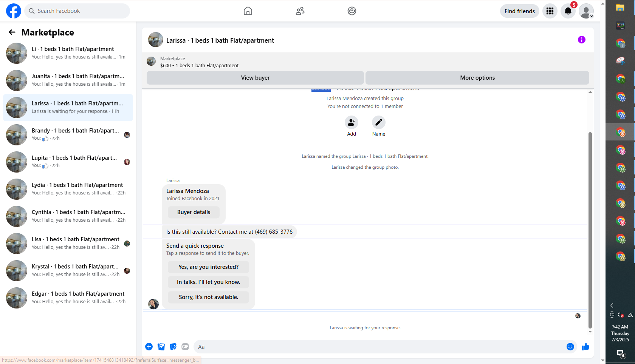Screen dimensions: 635x364
Task: Open File Explorer from the taskbar
Action: (620, 8)
